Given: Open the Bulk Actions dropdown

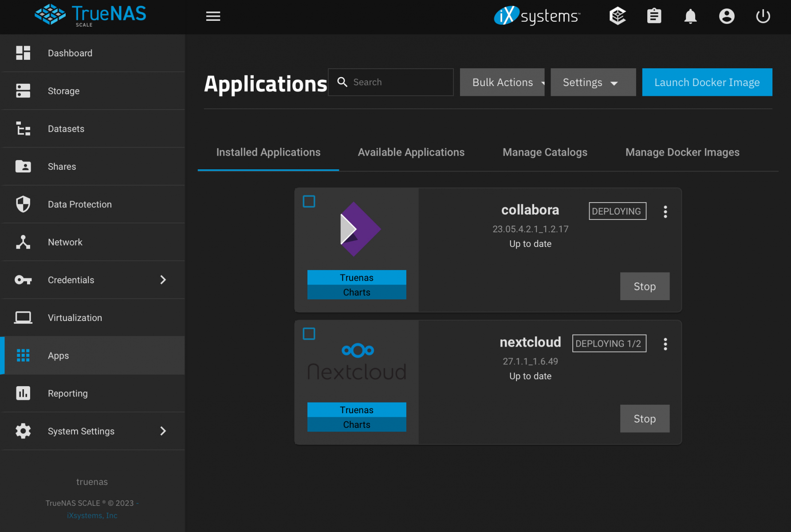Looking at the screenshot, I should click(x=502, y=82).
